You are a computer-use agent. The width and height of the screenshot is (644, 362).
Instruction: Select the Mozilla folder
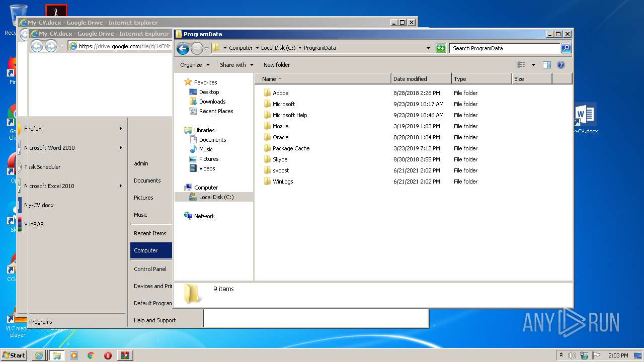tap(276, 126)
